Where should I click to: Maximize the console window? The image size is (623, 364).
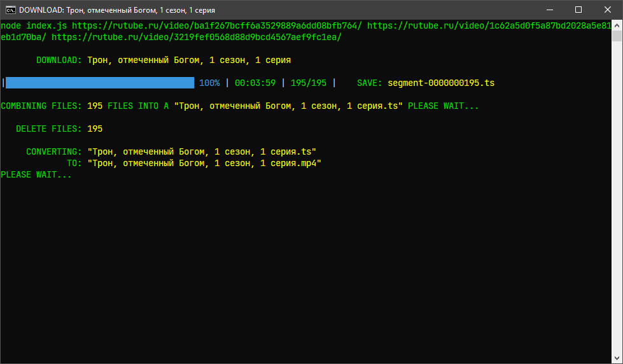coord(578,10)
